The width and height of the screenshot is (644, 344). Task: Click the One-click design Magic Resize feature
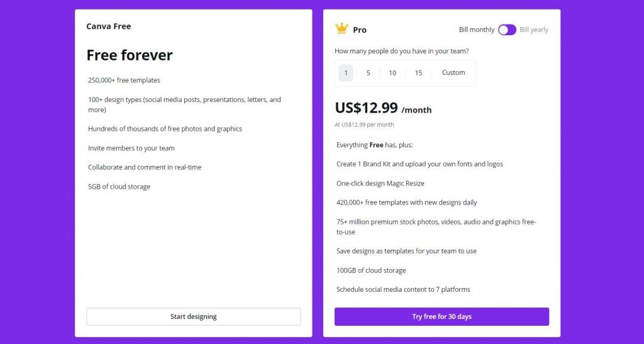(x=380, y=184)
